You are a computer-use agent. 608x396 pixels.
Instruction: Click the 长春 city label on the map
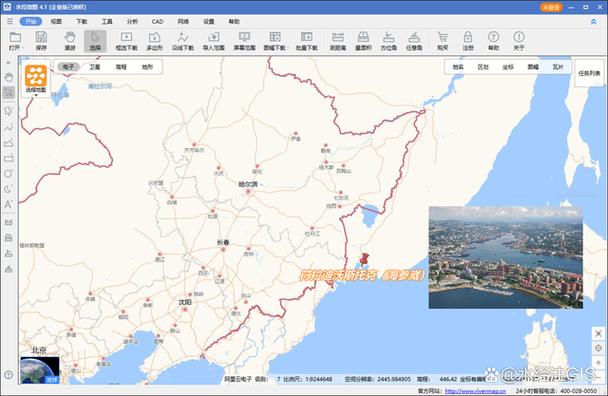(223, 242)
